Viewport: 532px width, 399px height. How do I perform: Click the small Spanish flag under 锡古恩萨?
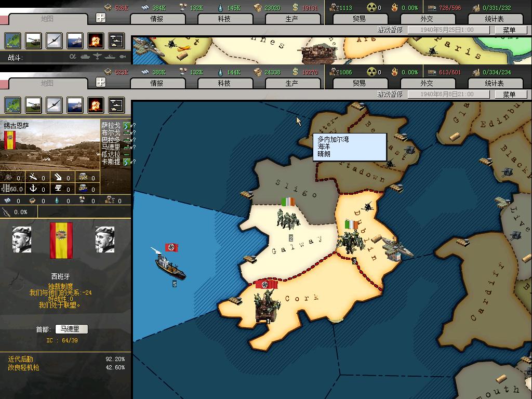tap(9, 140)
